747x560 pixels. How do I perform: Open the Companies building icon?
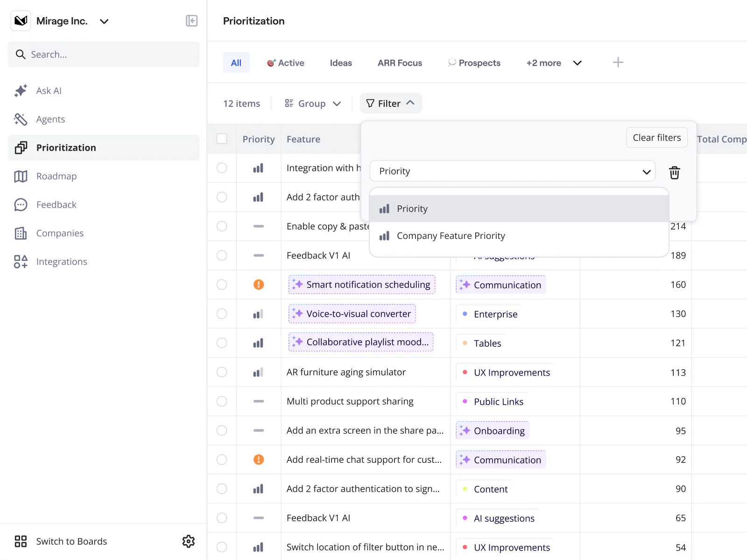21,233
